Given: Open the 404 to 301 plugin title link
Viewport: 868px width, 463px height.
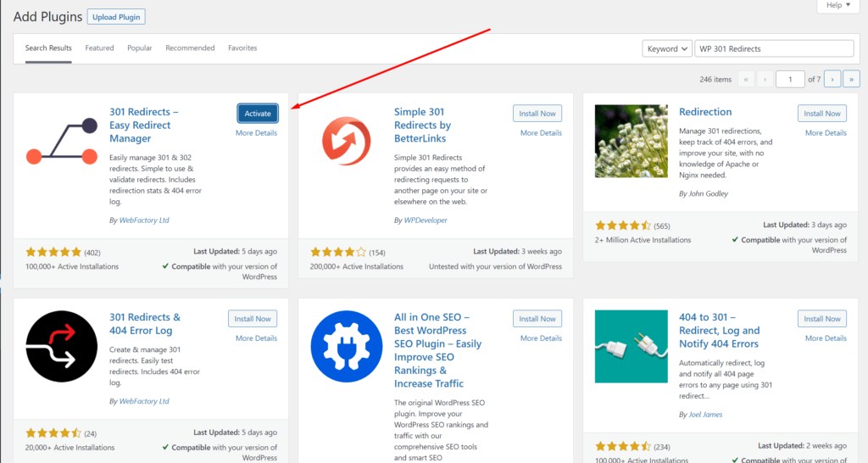Looking at the screenshot, I should coord(719,331).
